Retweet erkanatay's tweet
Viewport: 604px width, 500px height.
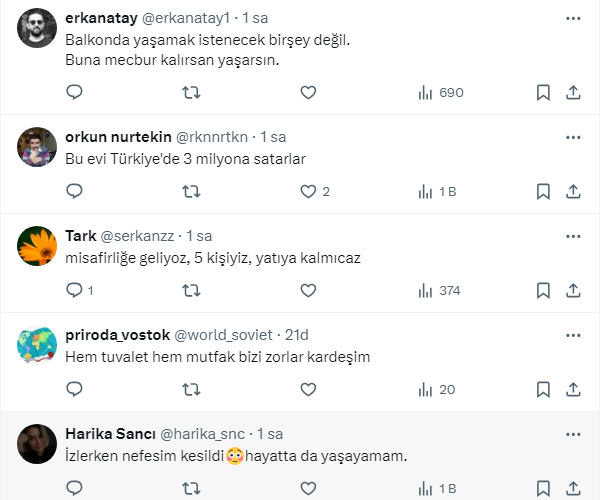191,93
